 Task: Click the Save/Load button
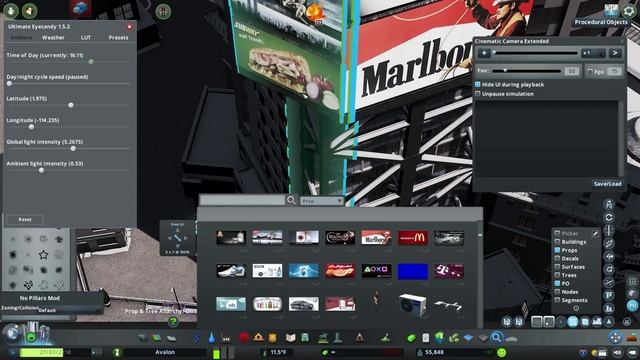point(608,184)
